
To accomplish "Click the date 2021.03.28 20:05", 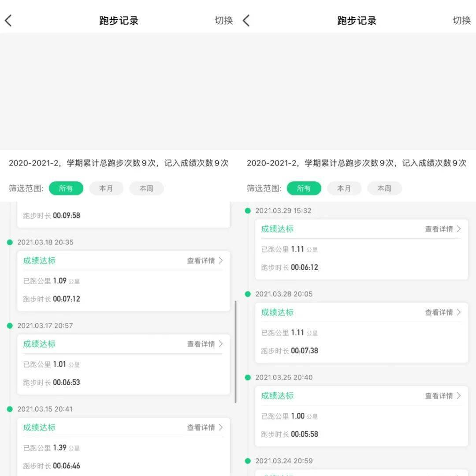I will pos(284,294).
